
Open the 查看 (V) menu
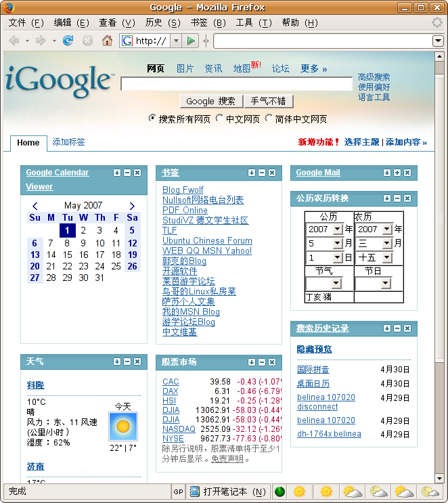[x=117, y=23]
